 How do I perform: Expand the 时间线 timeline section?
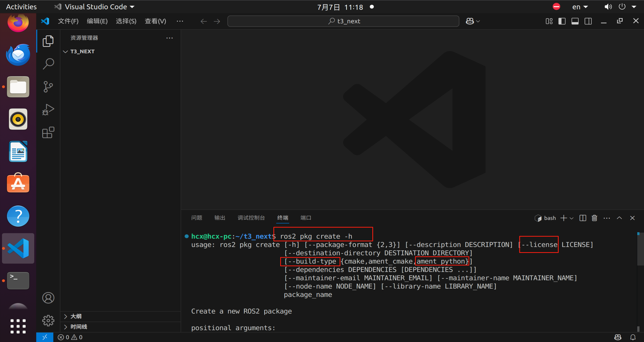66,327
